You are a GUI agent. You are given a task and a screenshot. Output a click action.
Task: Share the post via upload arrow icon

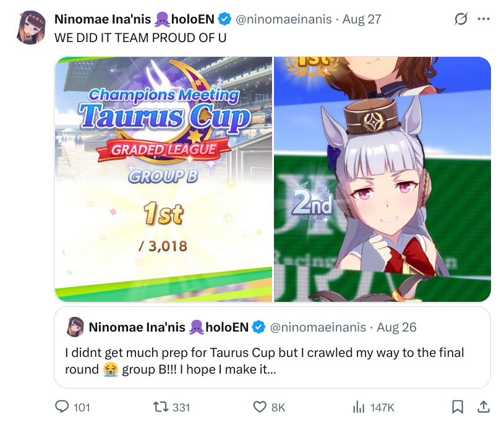(x=484, y=407)
